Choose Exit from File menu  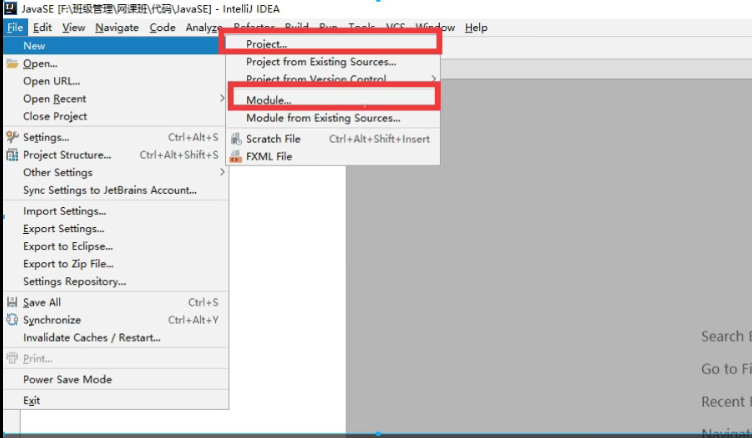tap(114, 401)
